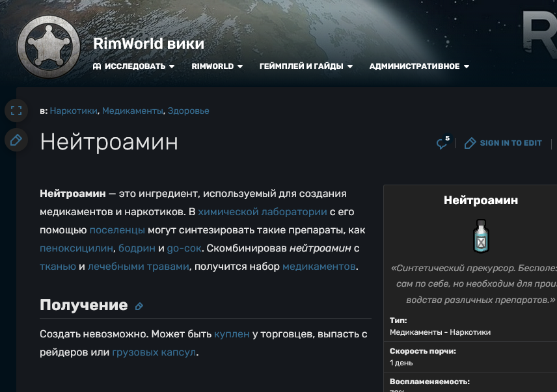Click the book icon beside ИССЛЕДОВАТЬ

(x=97, y=66)
